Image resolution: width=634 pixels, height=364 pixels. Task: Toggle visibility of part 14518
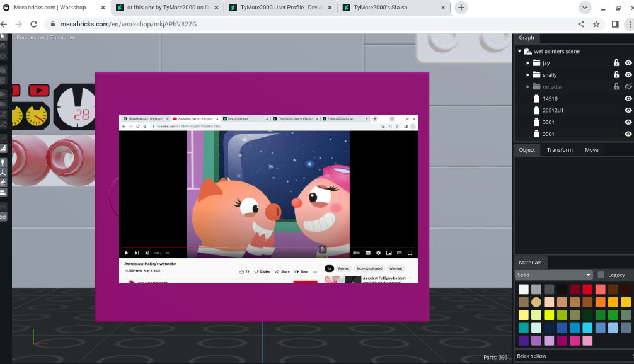(x=628, y=98)
